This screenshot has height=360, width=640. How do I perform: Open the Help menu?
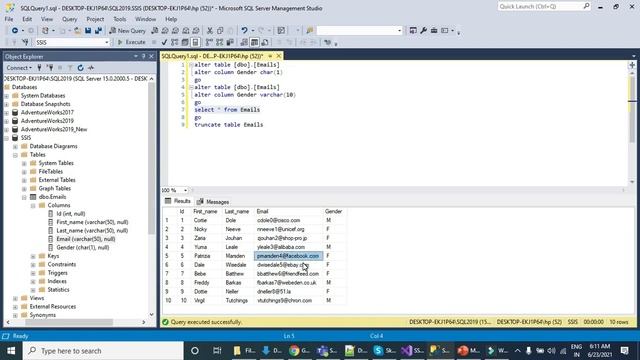[171, 19]
